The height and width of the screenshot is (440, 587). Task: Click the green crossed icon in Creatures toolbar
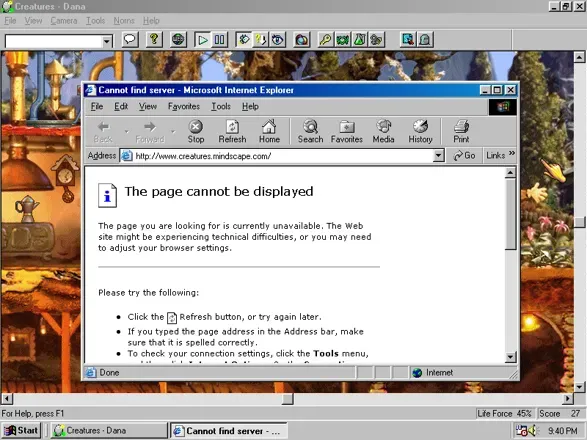coord(343,40)
